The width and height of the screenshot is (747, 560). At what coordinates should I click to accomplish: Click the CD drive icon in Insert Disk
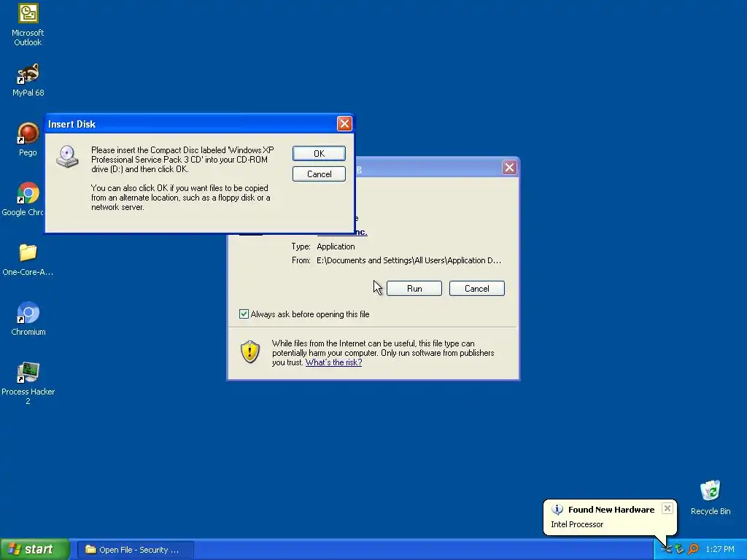[67, 157]
